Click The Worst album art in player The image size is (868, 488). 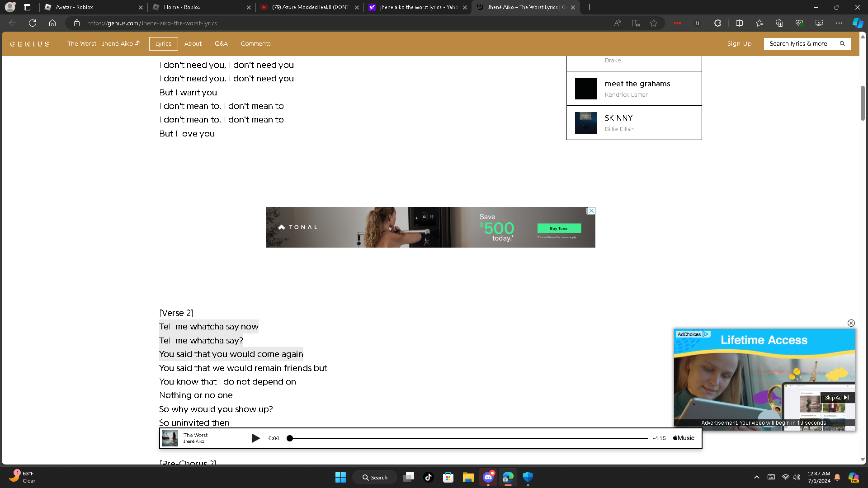coord(170,438)
